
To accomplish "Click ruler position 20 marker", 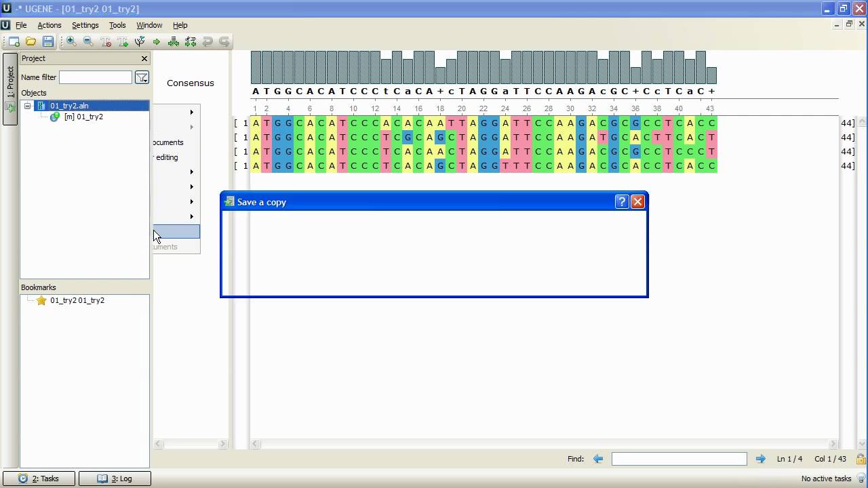I will coord(461,108).
